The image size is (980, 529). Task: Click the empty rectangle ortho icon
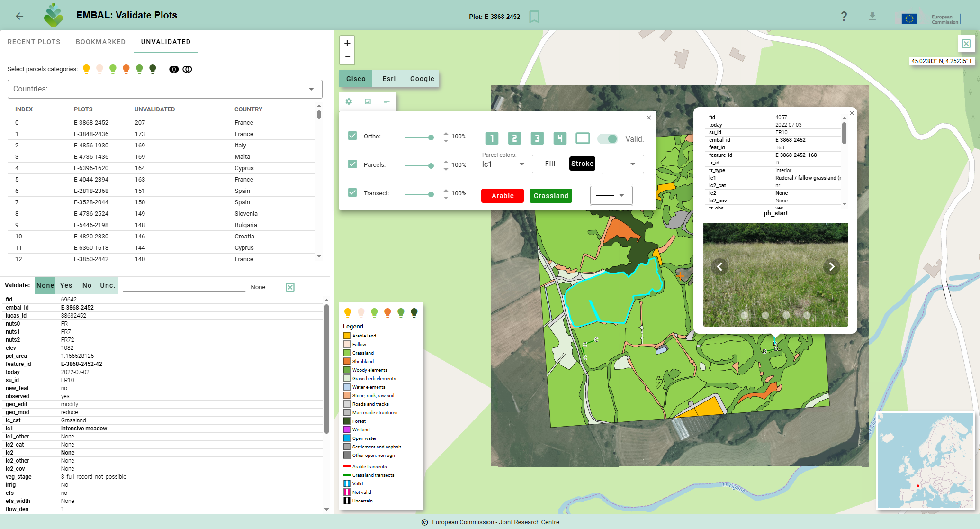(x=583, y=138)
